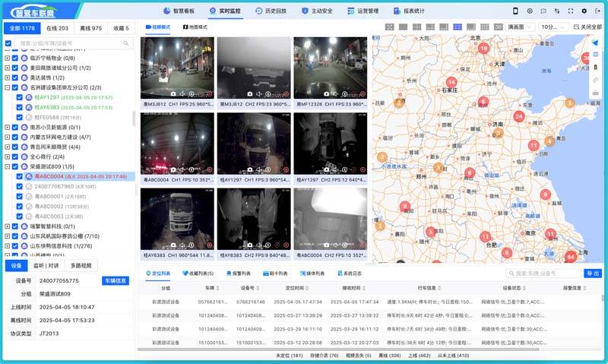Screen dimensions: 608x364
Task: Toggle the select-all checkbox beside search box
Action: (8, 43)
